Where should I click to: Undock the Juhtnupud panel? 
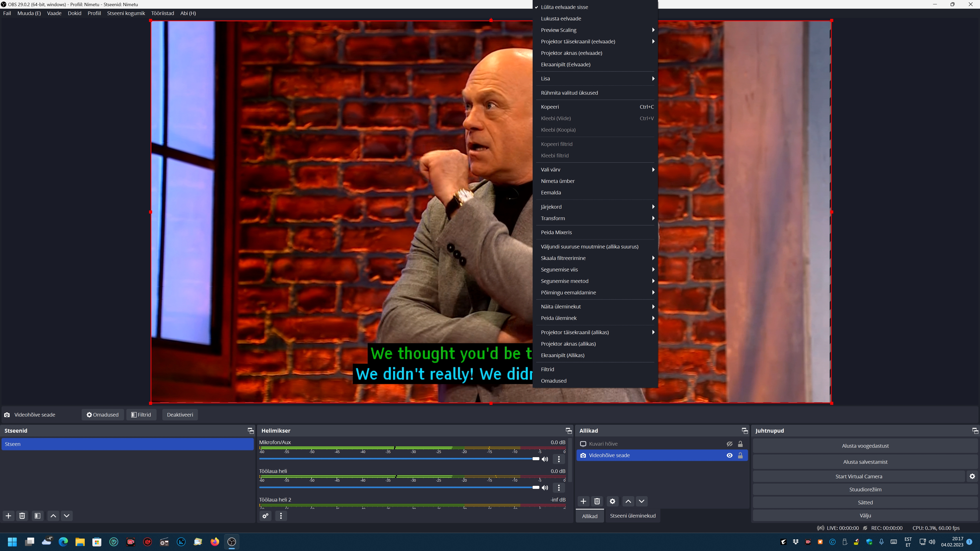click(975, 430)
